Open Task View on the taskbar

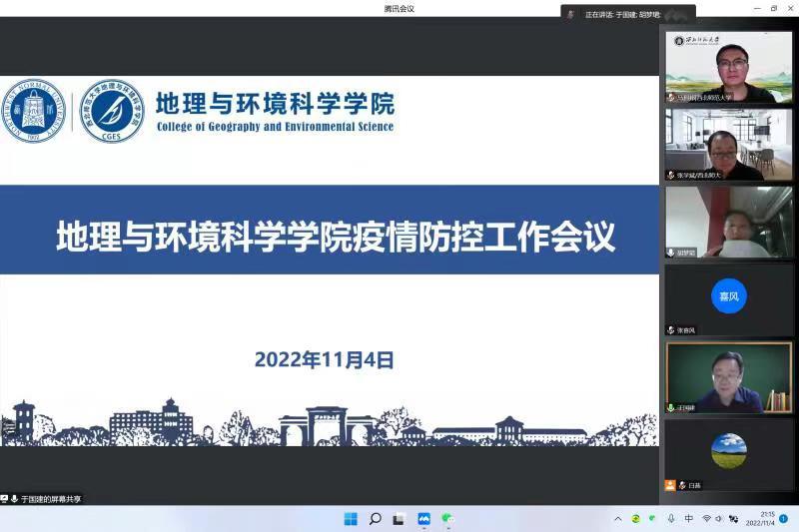tap(399, 519)
